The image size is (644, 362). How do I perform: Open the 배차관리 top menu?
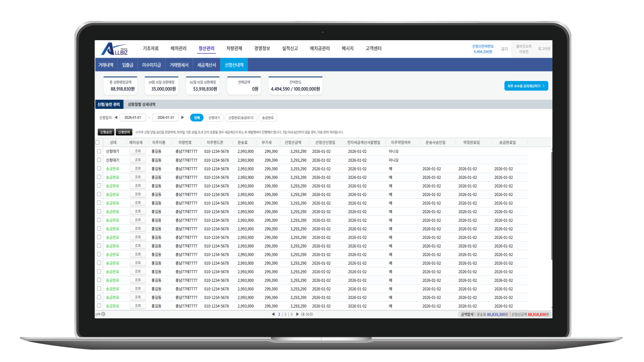178,49
